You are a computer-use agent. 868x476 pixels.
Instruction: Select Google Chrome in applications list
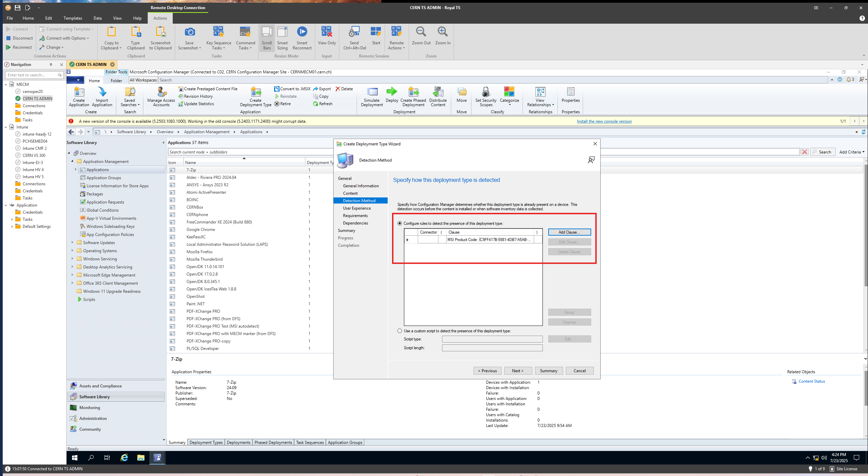(200, 230)
